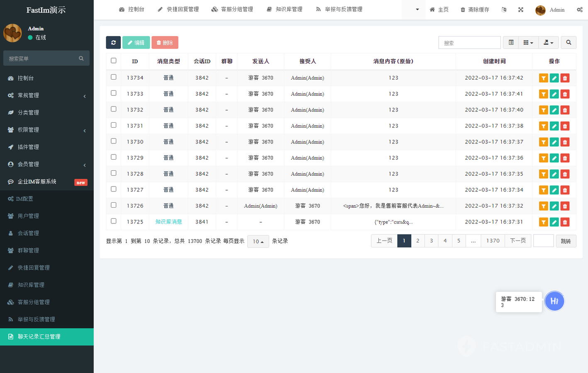Click the green edit icon for row 13732
Screen dimensions: 588x373
(554, 110)
